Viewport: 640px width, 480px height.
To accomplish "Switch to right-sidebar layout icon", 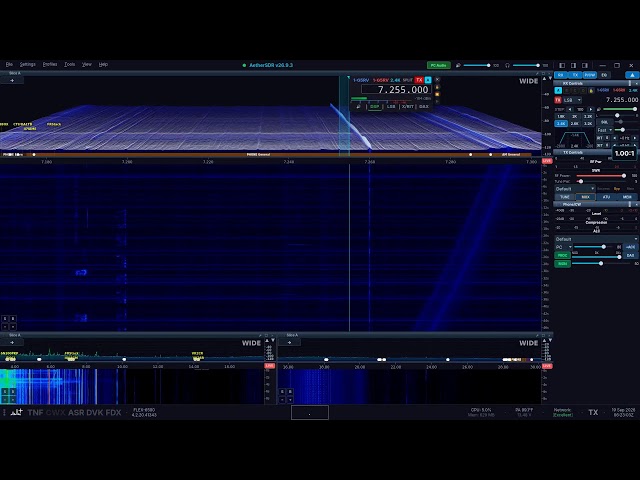I will click(585, 65).
